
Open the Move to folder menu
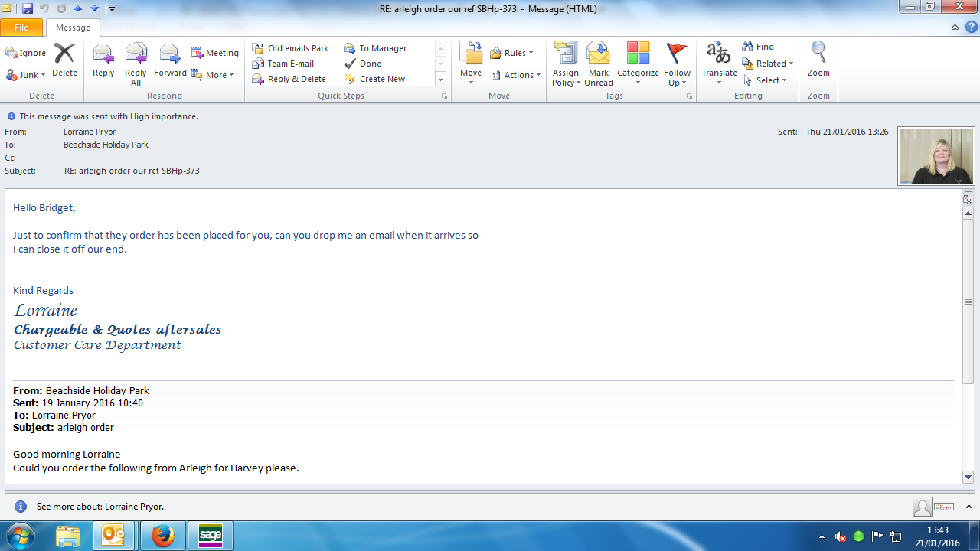click(x=471, y=64)
